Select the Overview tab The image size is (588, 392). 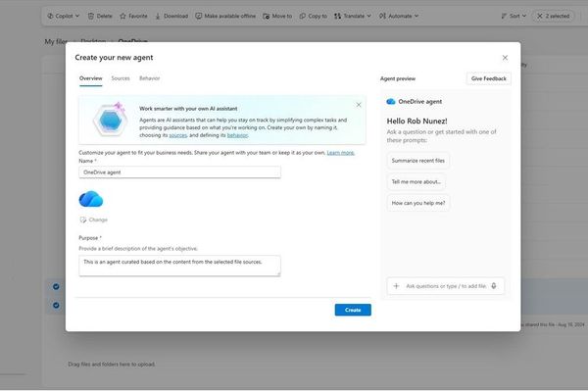pos(91,78)
